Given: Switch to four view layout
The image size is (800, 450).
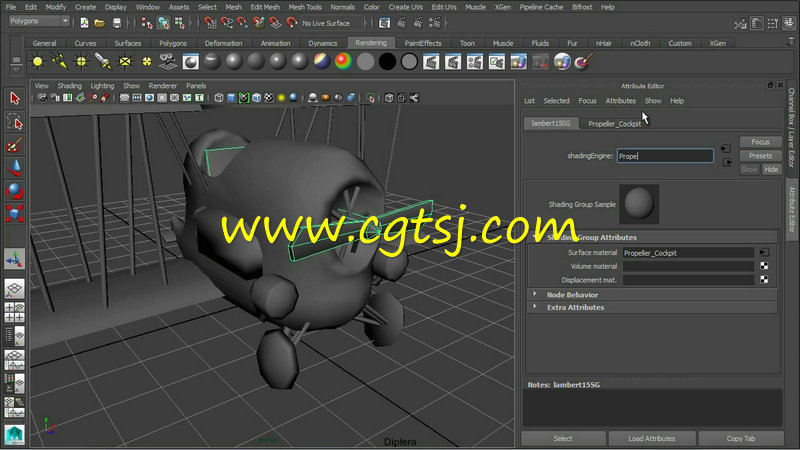Looking at the screenshot, I should [14, 312].
